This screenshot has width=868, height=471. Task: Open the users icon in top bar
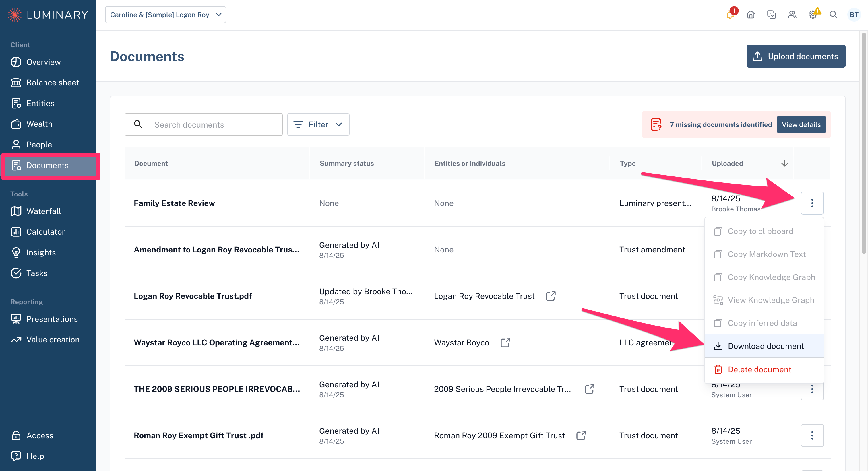coord(792,15)
